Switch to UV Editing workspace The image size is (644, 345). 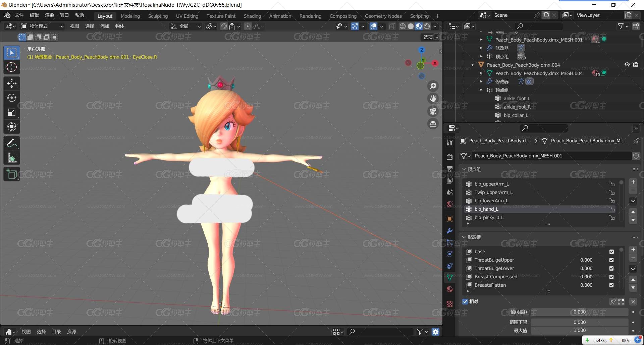click(x=187, y=16)
